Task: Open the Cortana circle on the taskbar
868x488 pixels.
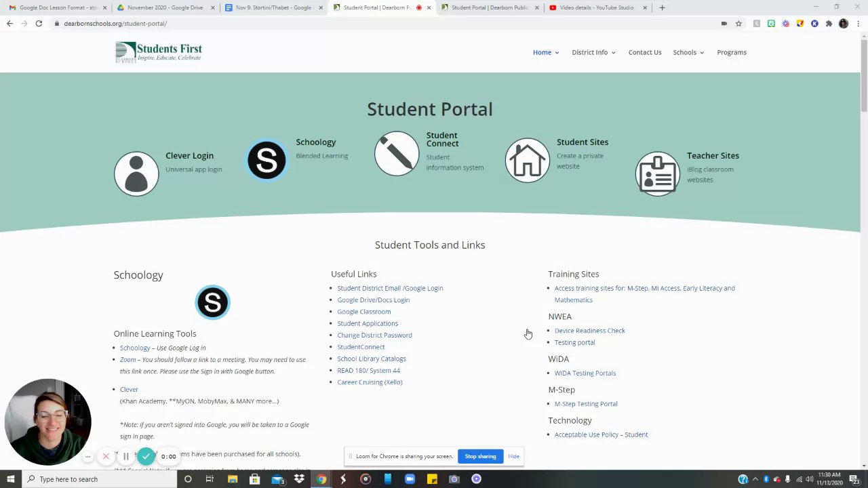Action: coord(188,479)
